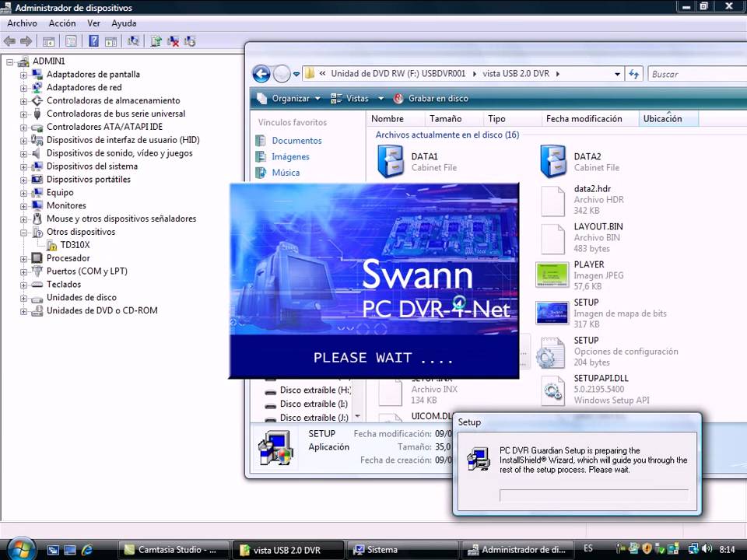Click the blue Help question mark icon

tap(94, 41)
